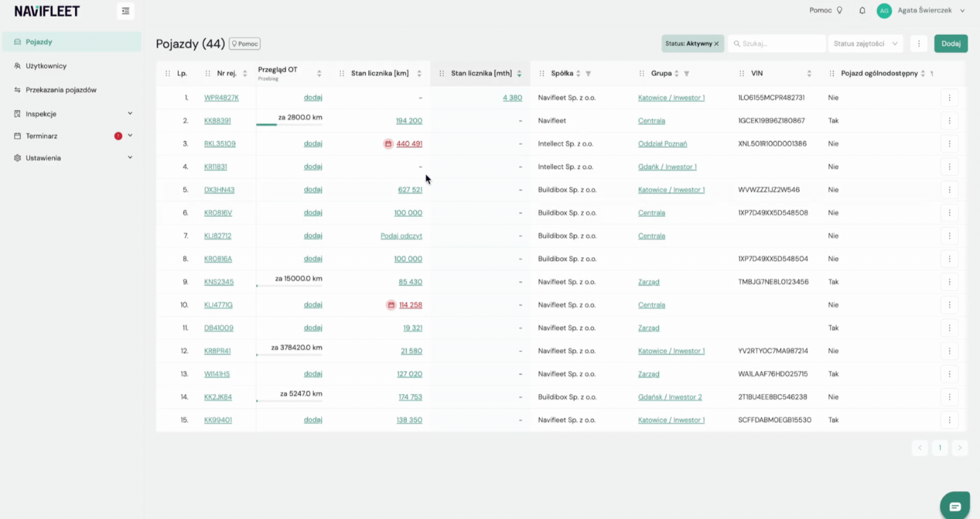980x519 pixels.
Task: Sort by Stan licznika [km] arrows
Action: click(x=419, y=73)
